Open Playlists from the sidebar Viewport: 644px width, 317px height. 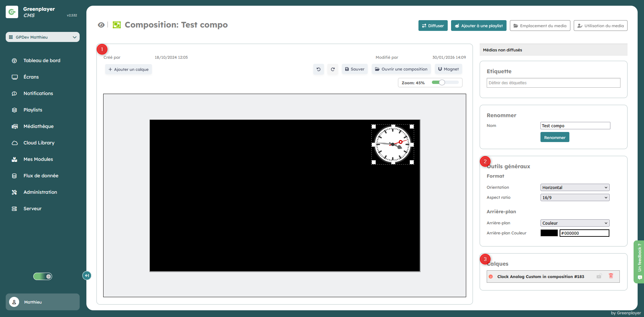point(33,110)
